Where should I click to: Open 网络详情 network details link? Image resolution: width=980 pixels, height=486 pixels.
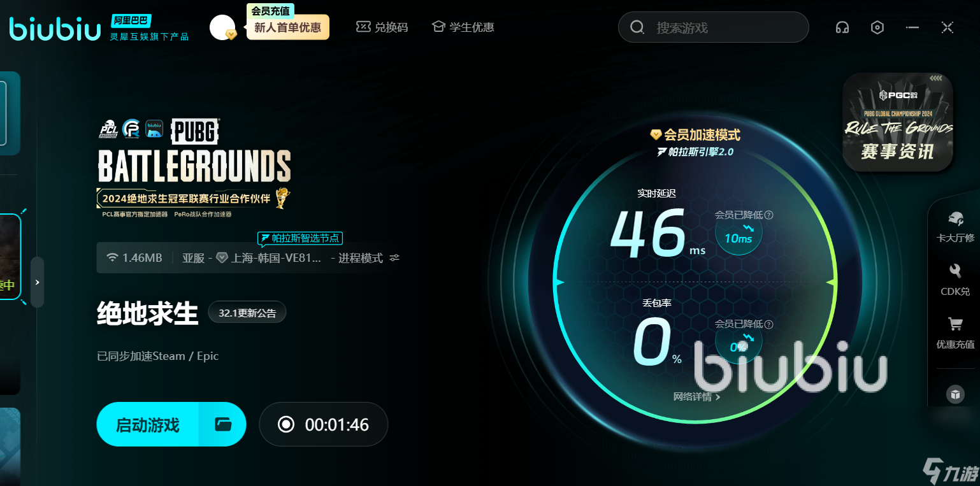(x=696, y=397)
